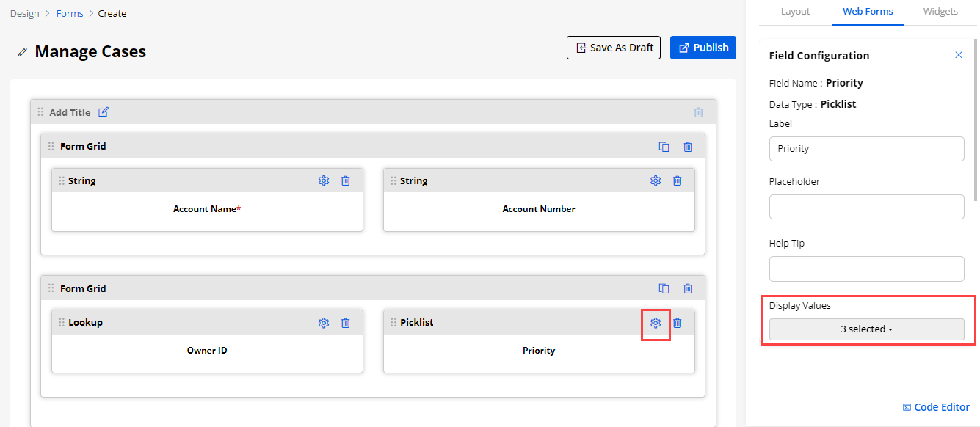This screenshot has height=427, width=980.
Task: Publish the form
Action: (x=703, y=48)
